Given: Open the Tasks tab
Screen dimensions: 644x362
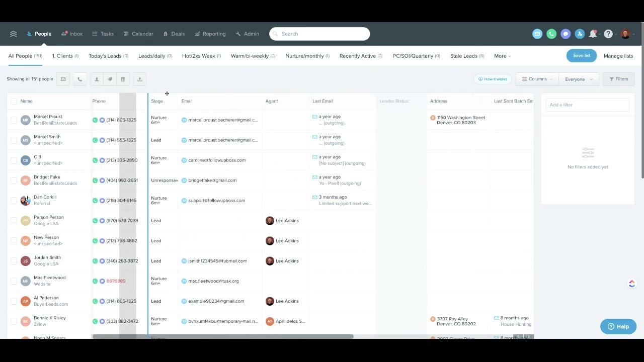Looking at the screenshot, I should click(103, 34).
